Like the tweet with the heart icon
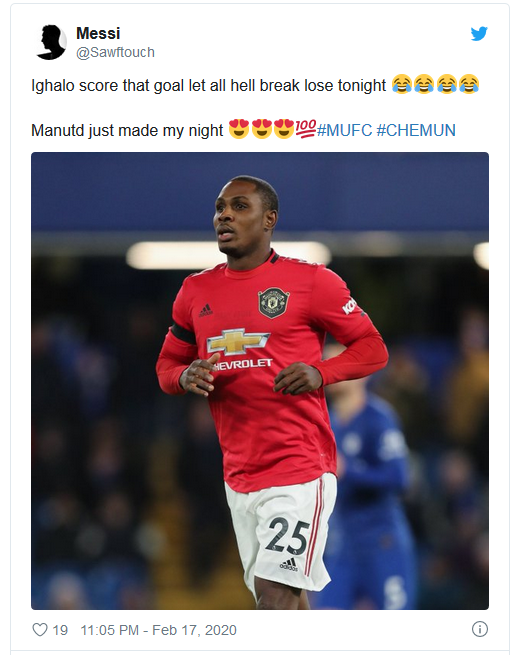The width and height of the screenshot is (523, 655). point(40,630)
